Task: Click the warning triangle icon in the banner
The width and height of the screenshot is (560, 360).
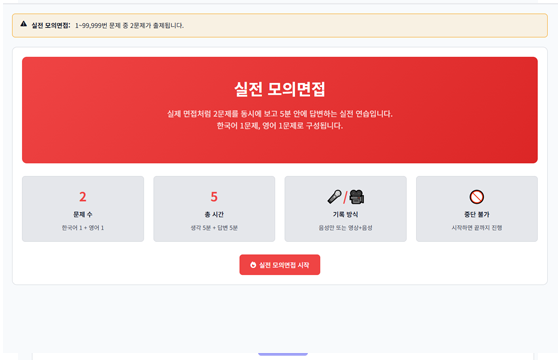Action: (24, 24)
